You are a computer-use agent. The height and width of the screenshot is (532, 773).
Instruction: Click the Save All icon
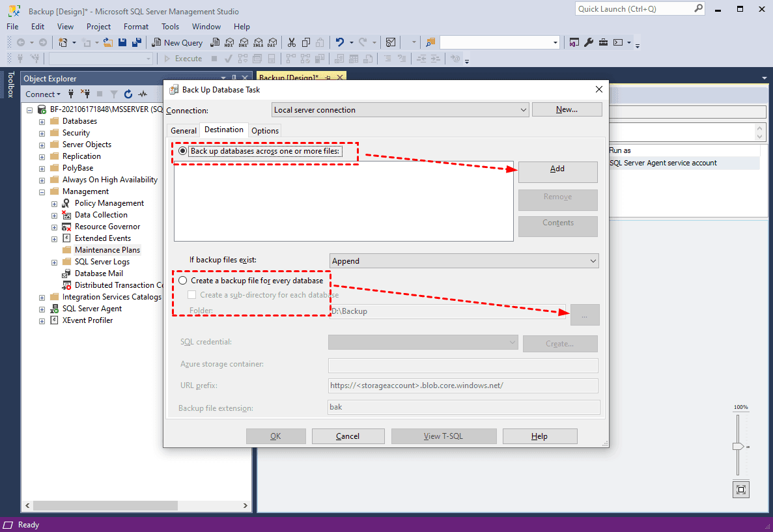(x=137, y=42)
